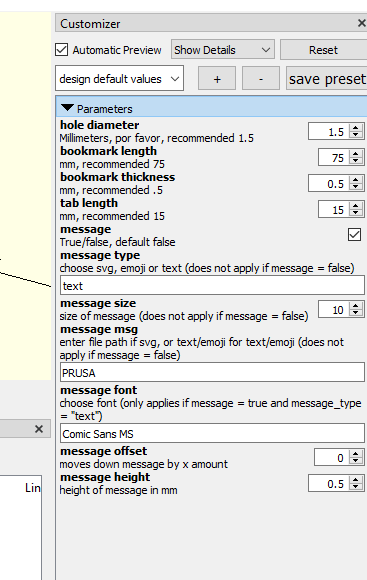Close the Customizer panel
The image size is (367, 580).
click(x=362, y=23)
